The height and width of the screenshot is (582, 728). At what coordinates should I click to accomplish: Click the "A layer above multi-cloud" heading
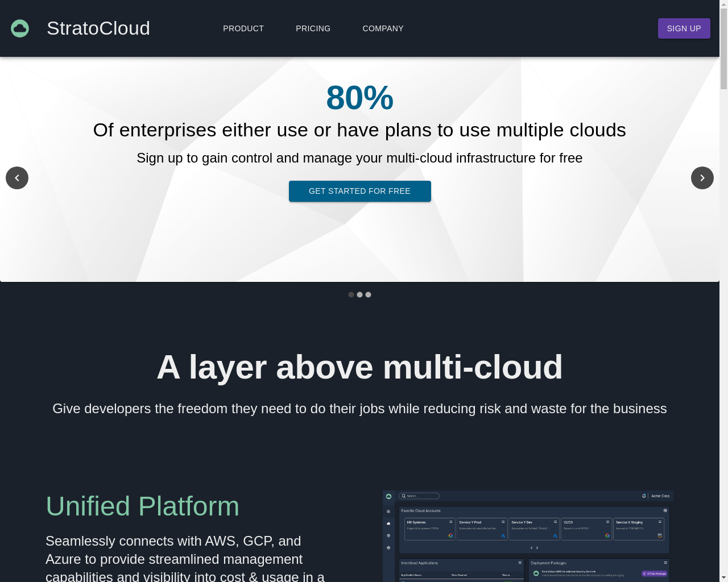pyautogui.click(x=360, y=367)
